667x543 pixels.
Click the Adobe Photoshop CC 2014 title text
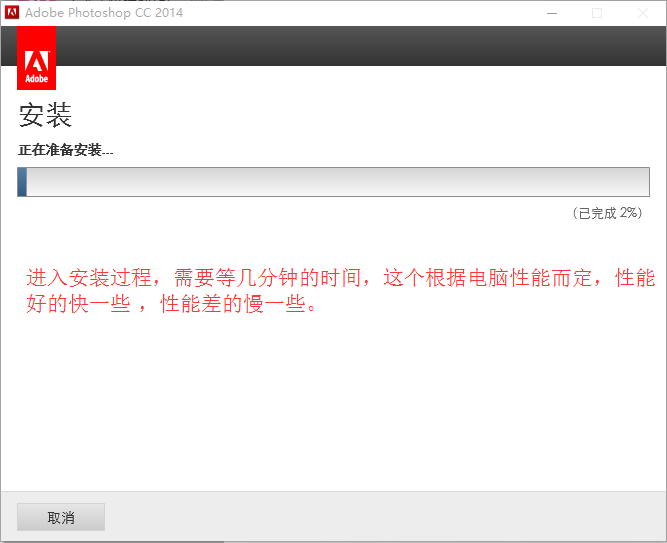coord(104,13)
